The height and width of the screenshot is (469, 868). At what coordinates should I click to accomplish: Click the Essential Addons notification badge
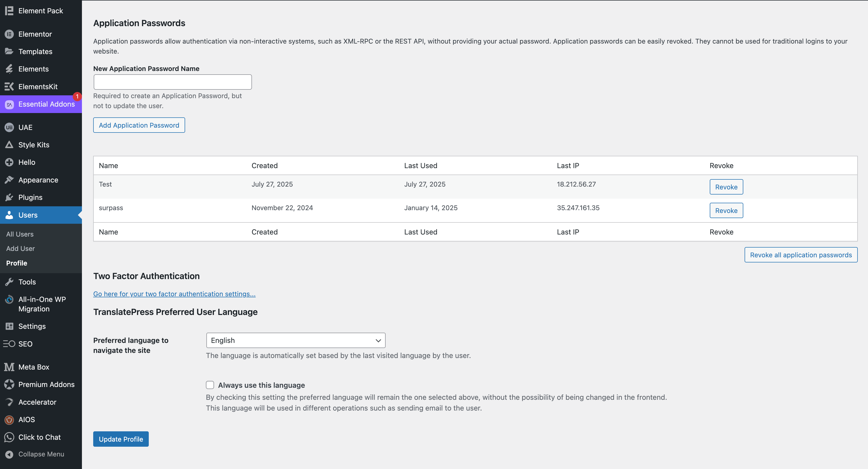pyautogui.click(x=77, y=96)
